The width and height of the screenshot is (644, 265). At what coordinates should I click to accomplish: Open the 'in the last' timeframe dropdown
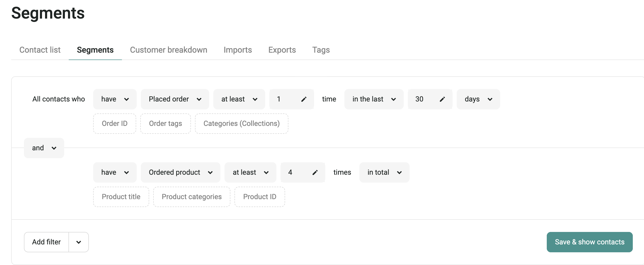point(374,99)
